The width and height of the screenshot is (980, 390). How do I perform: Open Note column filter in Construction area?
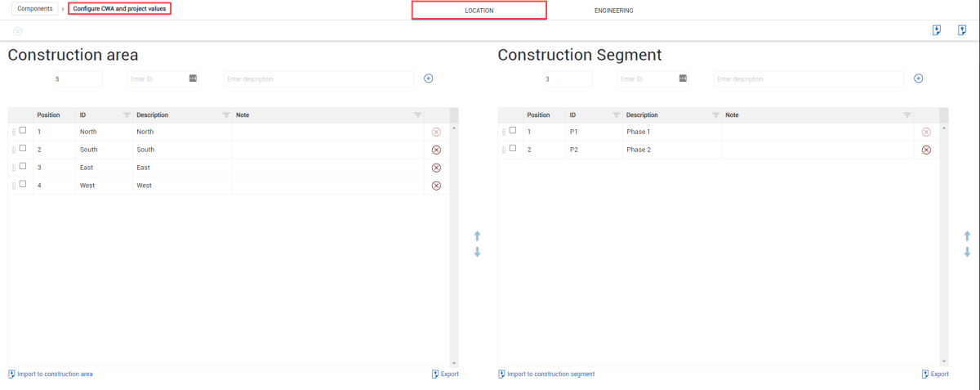click(417, 115)
